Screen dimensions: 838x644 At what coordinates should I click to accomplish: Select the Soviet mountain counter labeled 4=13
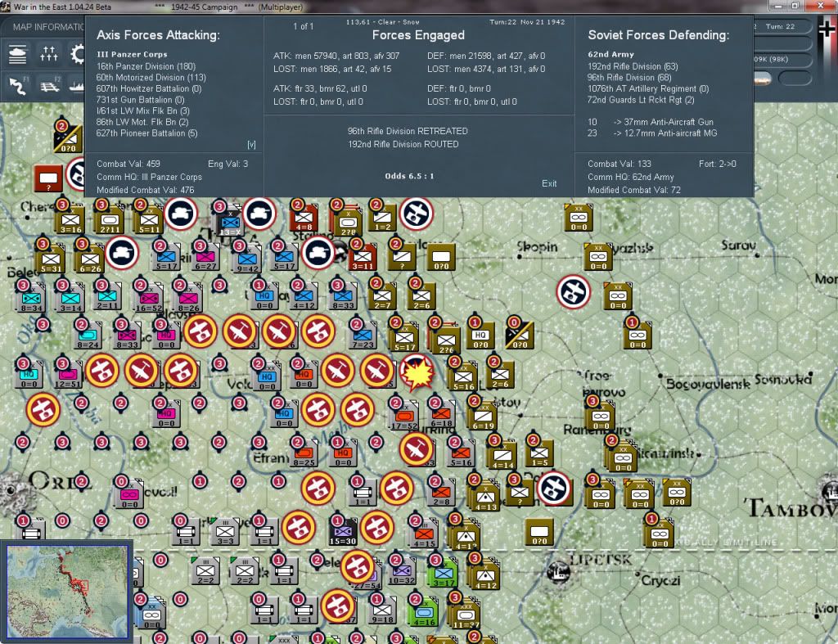[x=484, y=495]
